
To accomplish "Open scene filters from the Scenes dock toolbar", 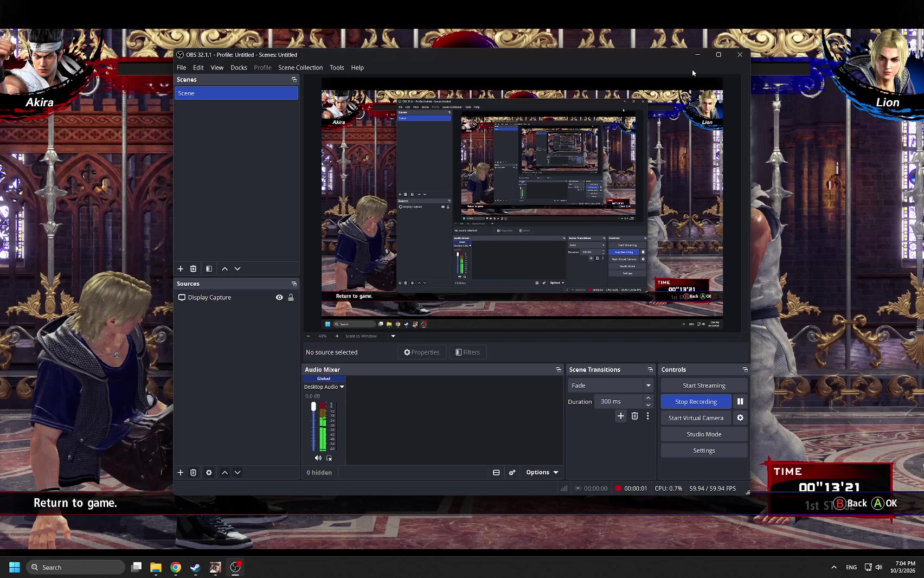I will tap(209, 269).
